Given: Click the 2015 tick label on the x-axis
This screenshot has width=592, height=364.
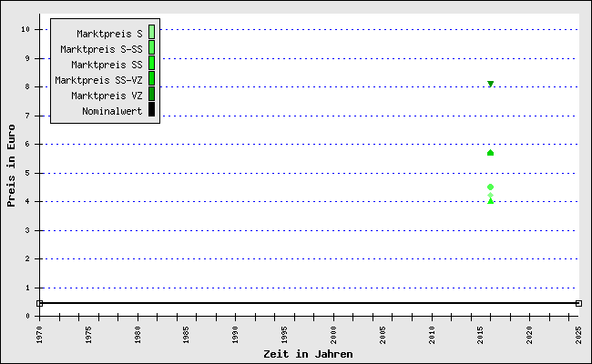Looking at the screenshot, I should pos(481,333).
